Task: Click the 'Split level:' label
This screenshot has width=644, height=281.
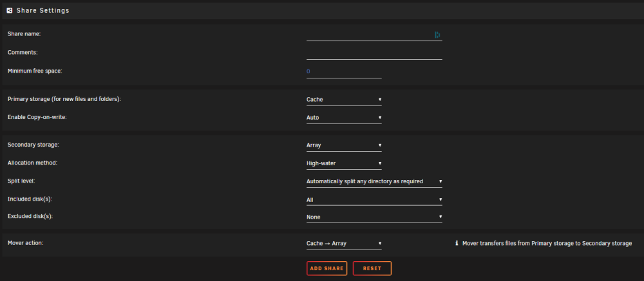Action: [21, 181]
